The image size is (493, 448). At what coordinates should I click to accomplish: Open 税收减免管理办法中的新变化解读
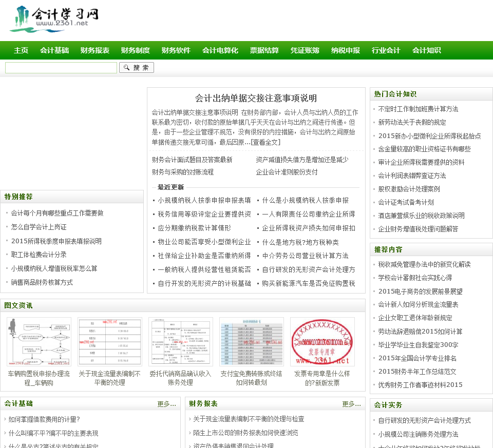(x=425, y=264)
